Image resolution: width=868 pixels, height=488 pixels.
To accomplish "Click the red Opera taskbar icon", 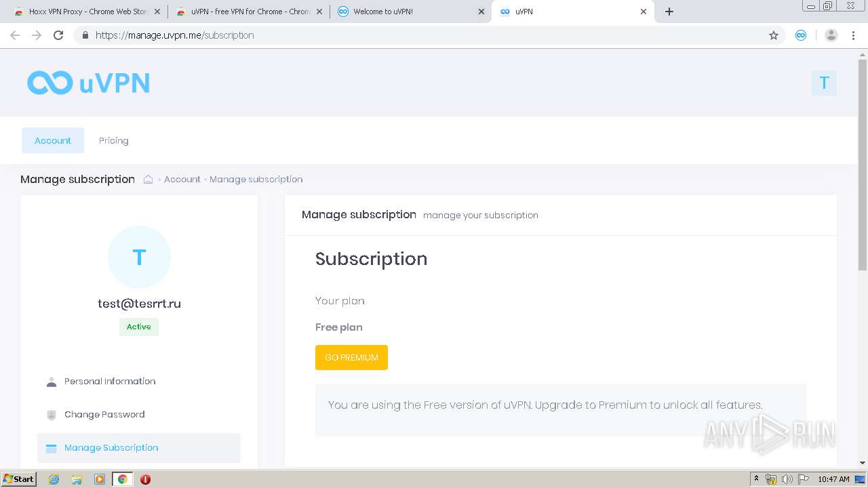I will (x=145, y=479).
